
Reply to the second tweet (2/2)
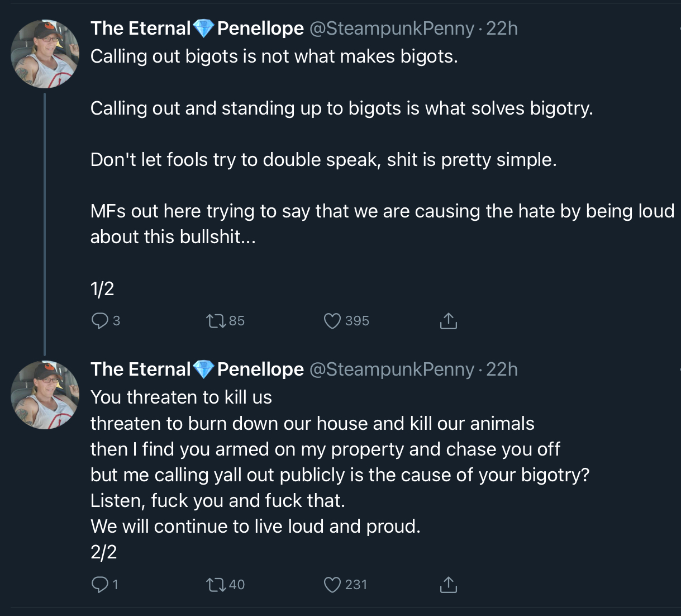[99, 585]
